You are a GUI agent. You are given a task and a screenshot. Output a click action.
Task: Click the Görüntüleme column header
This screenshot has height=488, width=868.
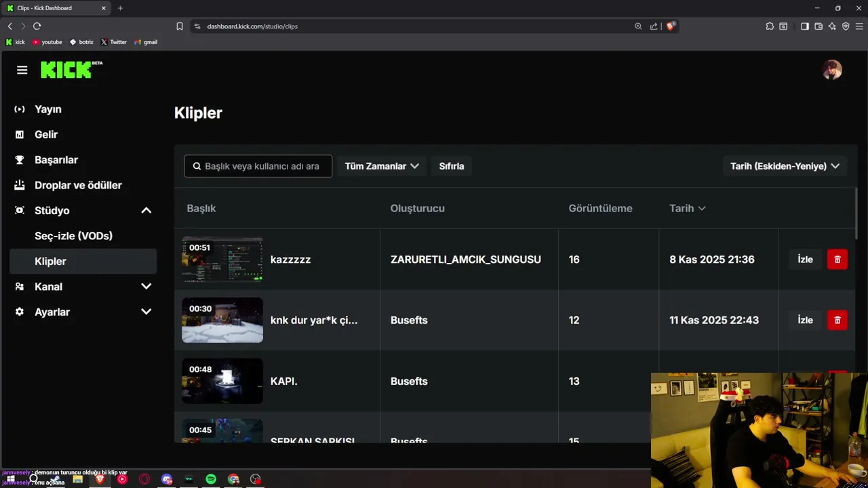pos(600,208)
